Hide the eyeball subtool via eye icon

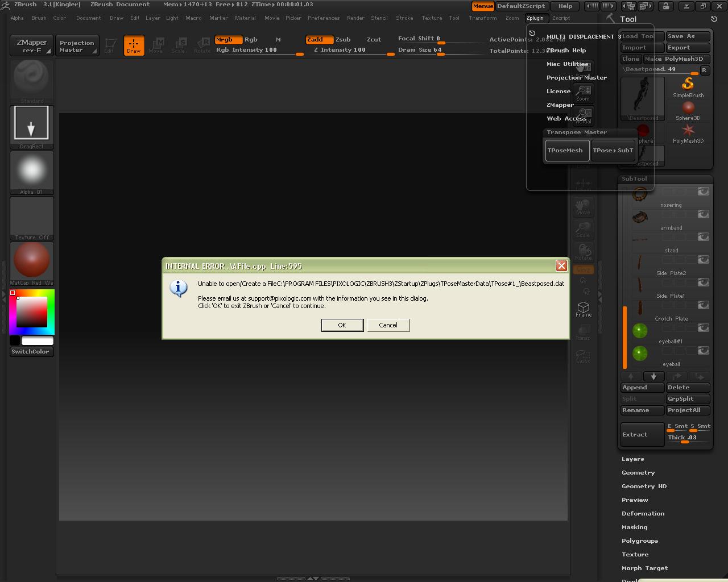click(704, 351)
